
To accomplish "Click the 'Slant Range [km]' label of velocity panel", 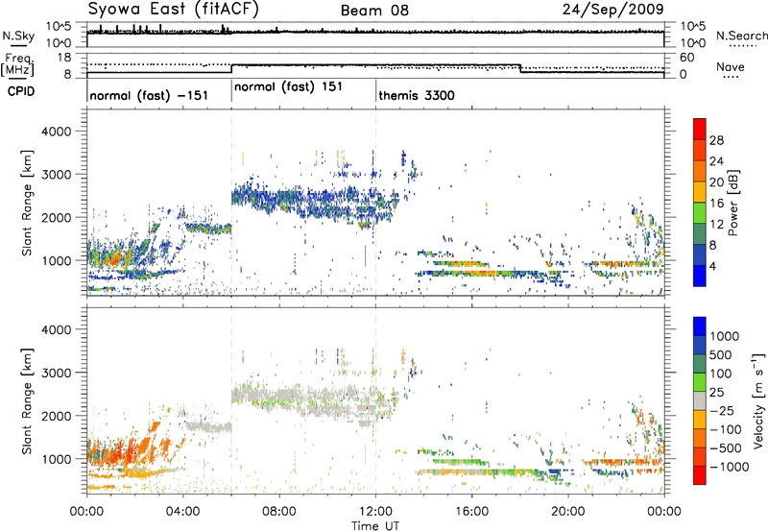I will [27, 400].
